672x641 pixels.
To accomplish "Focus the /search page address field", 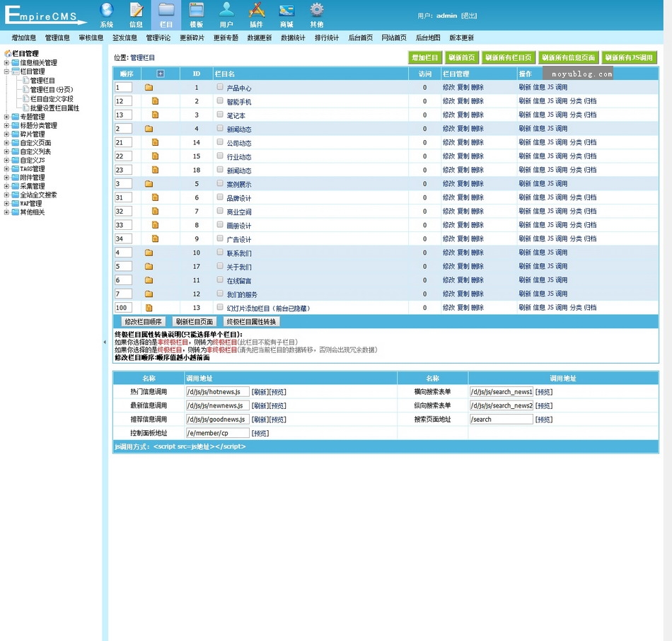I will click(x=502, y=420).
